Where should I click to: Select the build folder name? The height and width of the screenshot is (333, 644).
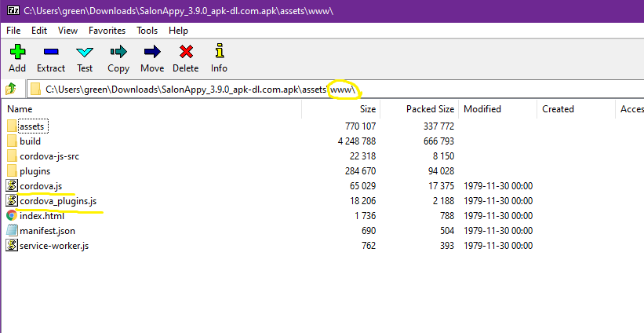30,141
